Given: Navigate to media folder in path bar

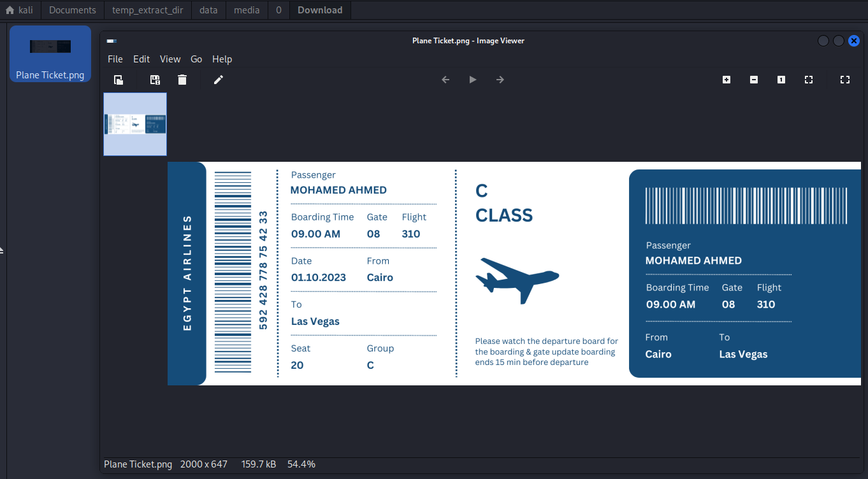Looking at the screenshot, I should click(247, 10).
